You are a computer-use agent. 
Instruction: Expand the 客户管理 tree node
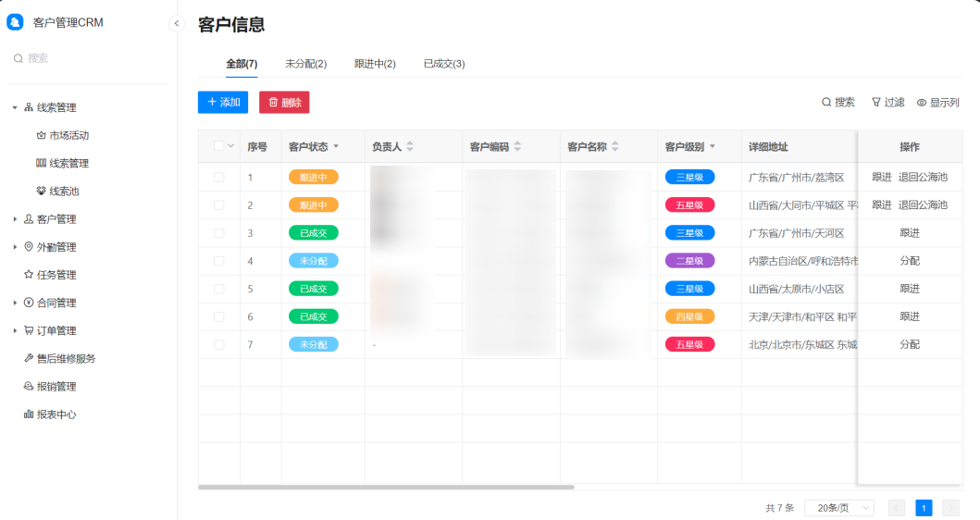[15, 219]
